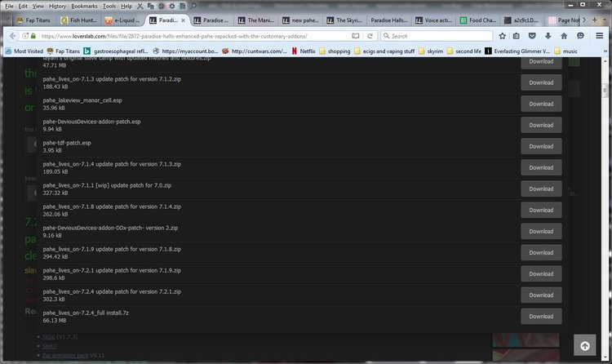
Task: Close the active Paradi... tab
Action: pos(183,20)
